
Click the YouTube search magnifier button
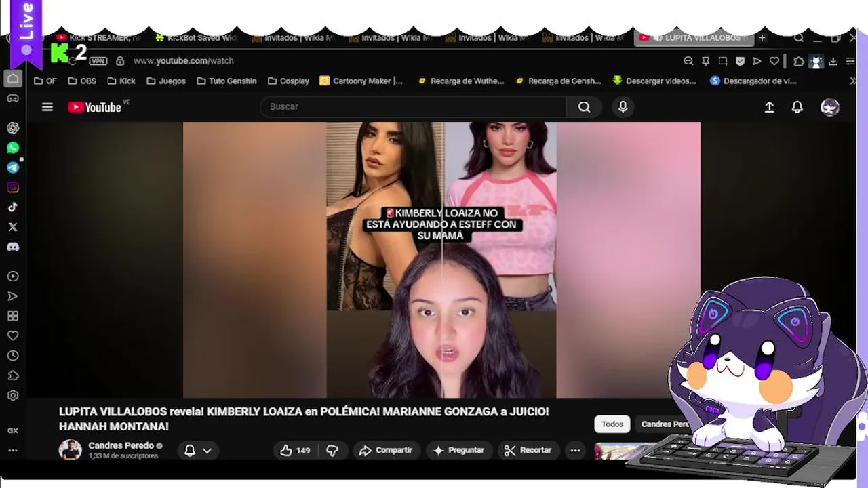pos(584,107)
